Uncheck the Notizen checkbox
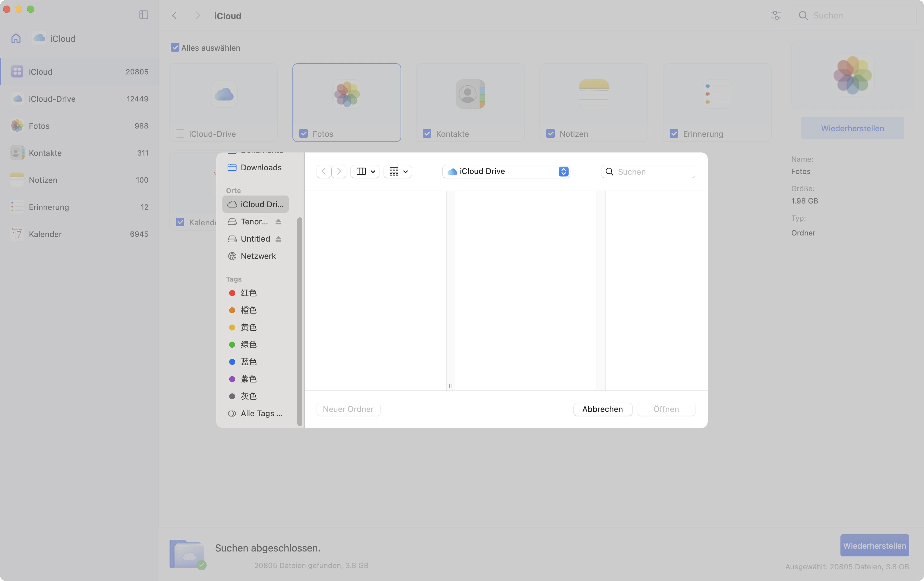Screen dimensions: 924x581 [551, 134]
